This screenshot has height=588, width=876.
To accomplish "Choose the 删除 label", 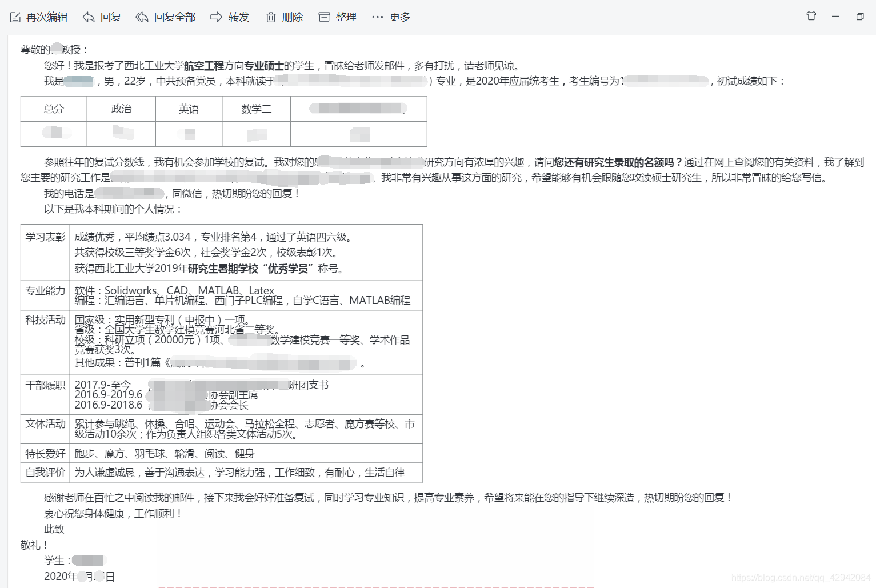I will [x=293, y=17].
